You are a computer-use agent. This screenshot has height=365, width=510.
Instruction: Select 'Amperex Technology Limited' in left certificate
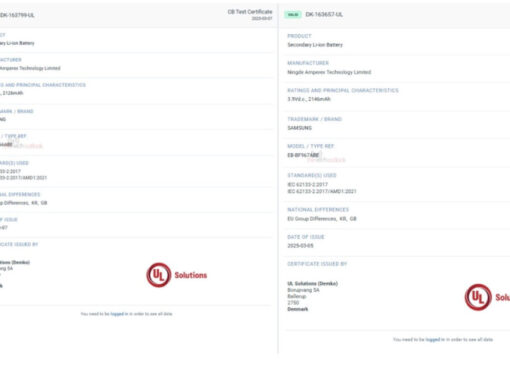(30, 68)
